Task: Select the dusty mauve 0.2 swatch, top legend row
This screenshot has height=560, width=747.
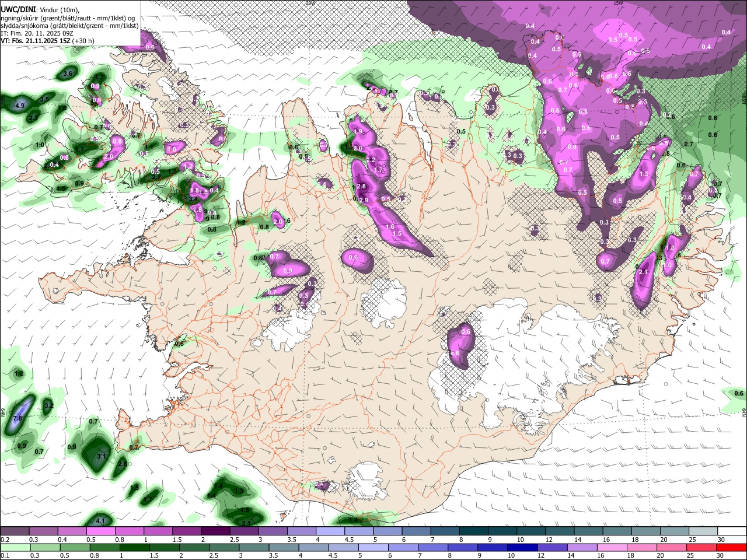Action: (15, 531)
